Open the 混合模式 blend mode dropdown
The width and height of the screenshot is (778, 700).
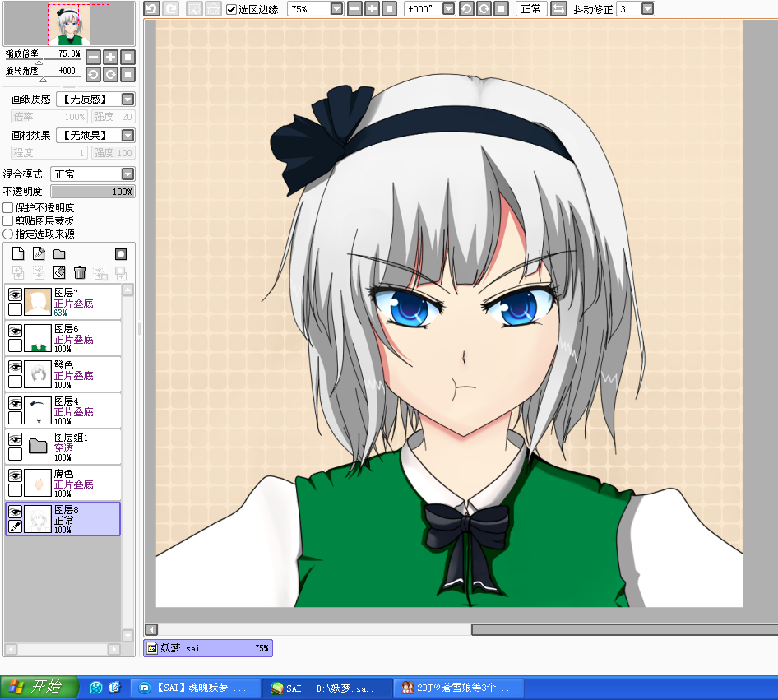[128, 174]
